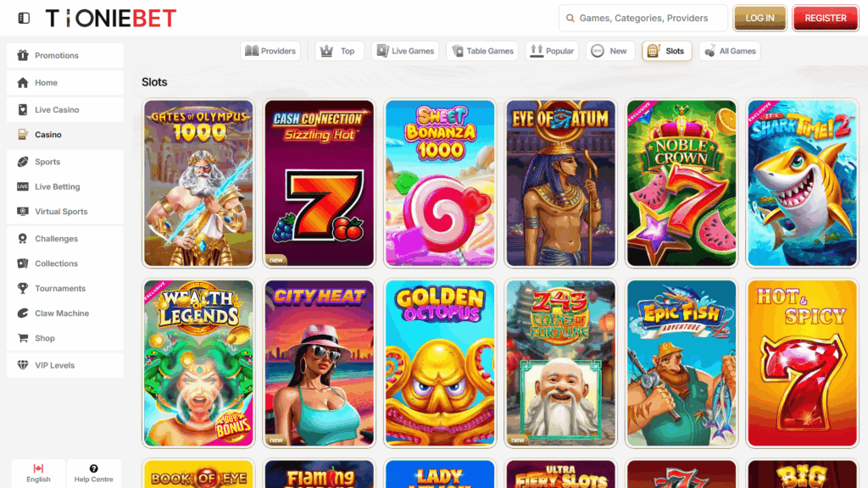
Task: Switch to the Table Games tab
Action: (481, 51)
